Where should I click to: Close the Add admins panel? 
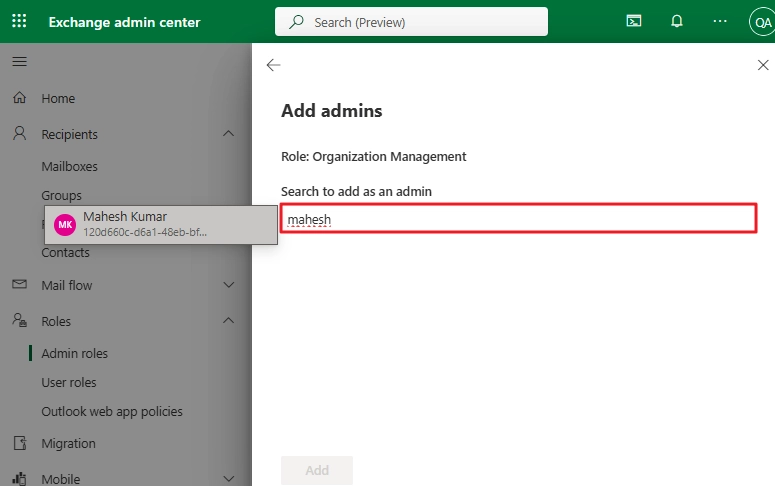763,65
